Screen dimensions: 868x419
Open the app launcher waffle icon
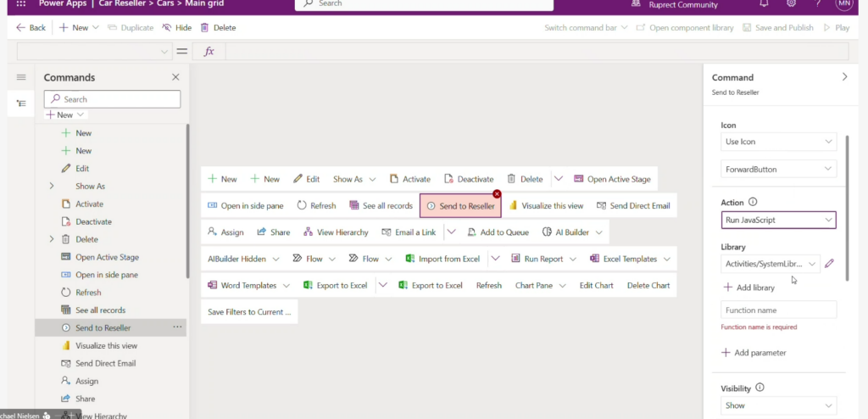[21, 3]
